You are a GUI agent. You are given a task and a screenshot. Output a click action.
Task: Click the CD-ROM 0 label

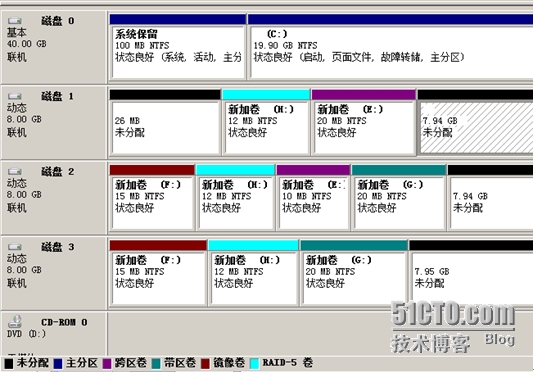point(64,322)
